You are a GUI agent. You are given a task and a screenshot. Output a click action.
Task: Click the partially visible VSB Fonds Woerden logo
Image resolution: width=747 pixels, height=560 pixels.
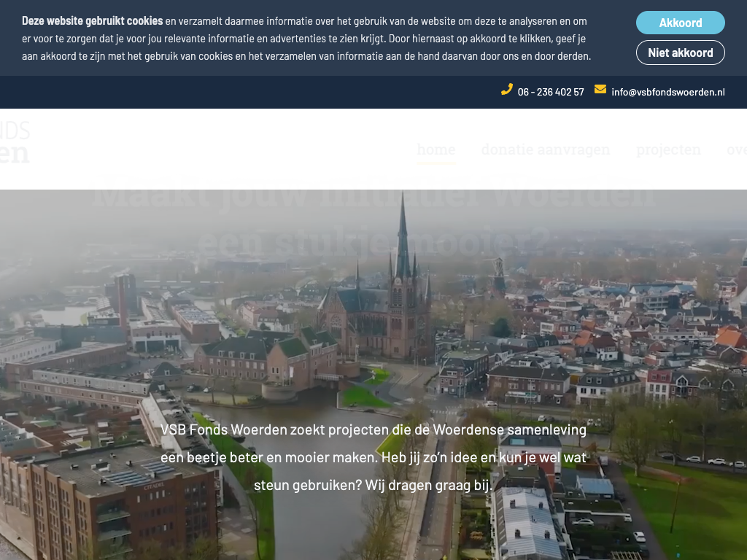coord(15,142)
